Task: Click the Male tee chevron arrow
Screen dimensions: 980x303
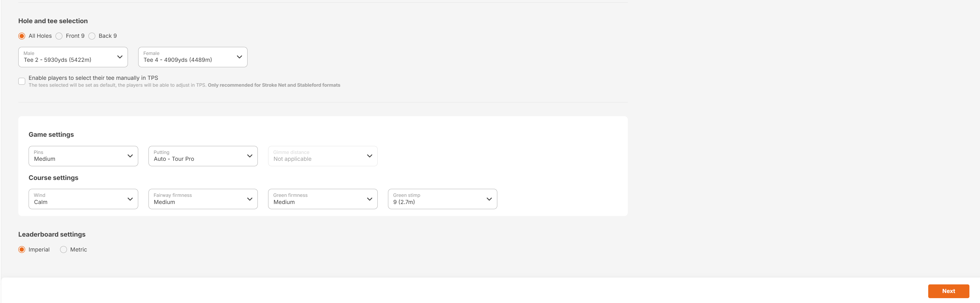Action: pos(120,57)
